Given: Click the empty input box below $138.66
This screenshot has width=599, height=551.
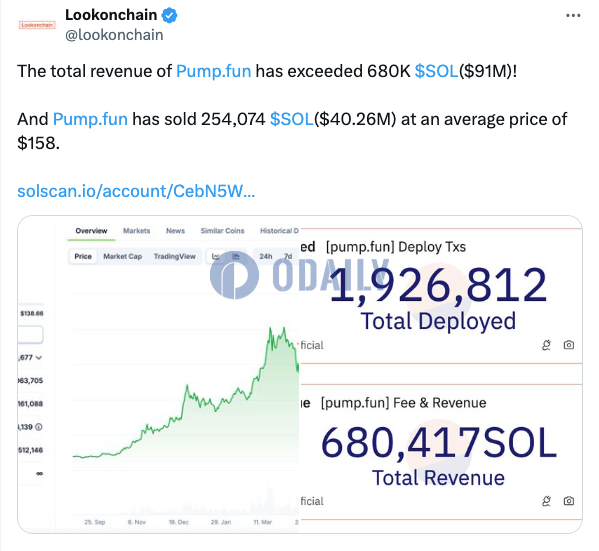Looking at the screenshot, I should pyautogui.click(x=30, y=335).
